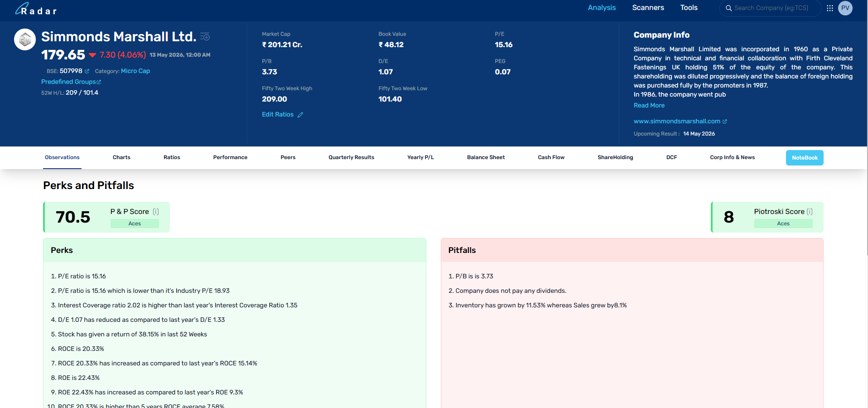Click the P/E value 15.16
Screen dimensions: 868x408
coord(504,45)
